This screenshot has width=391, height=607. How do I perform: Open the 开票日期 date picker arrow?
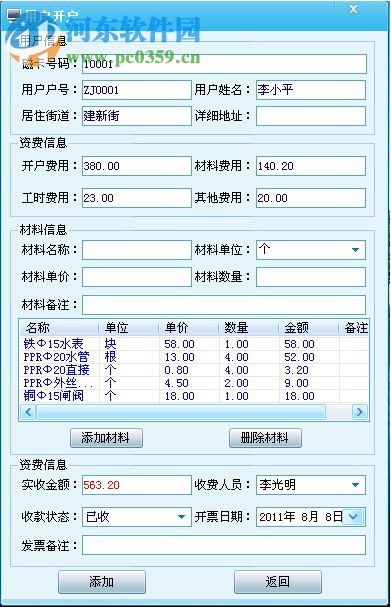pyautogui.click(x=354, y=517)
